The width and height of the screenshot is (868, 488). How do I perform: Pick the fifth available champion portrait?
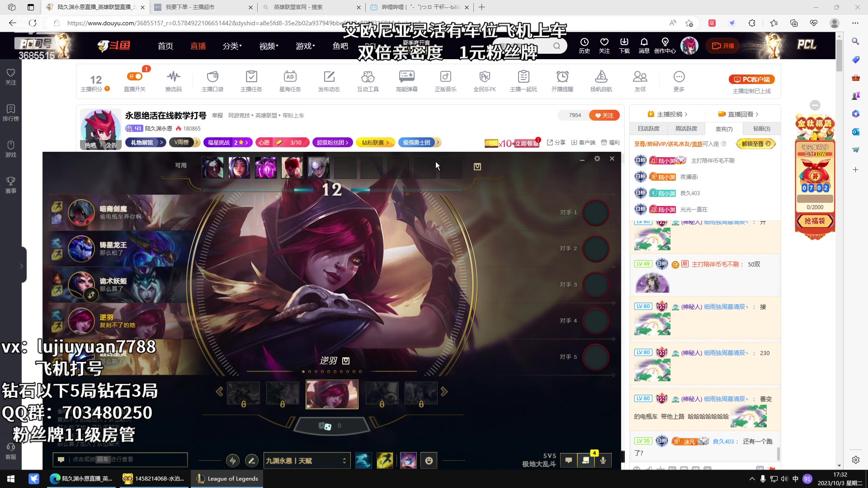[x=319, y=167]
